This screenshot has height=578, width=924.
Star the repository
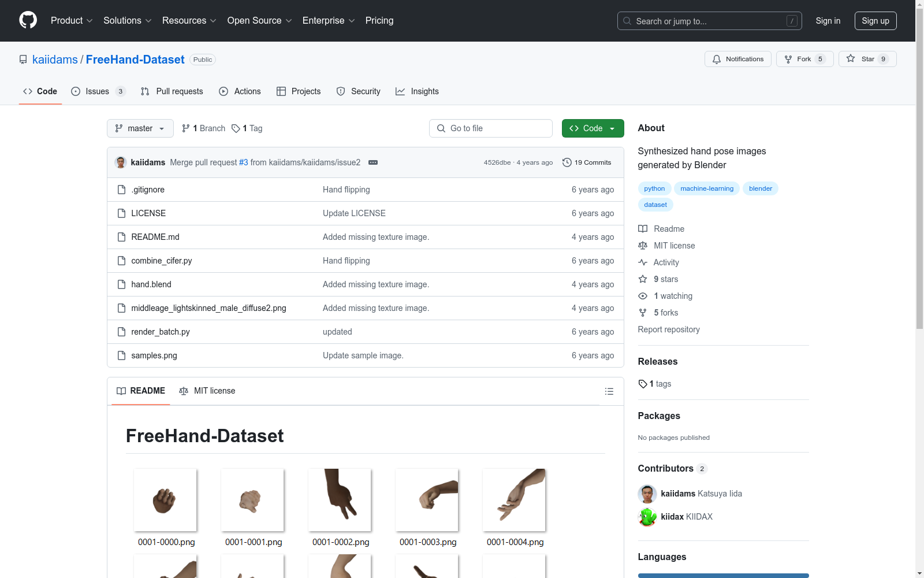pyautogui.click(x=867, y=59)
